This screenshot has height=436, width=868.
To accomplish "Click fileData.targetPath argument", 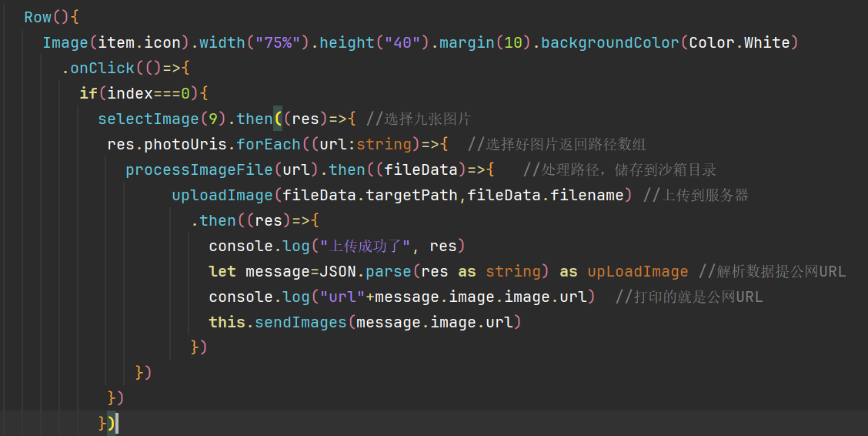I will [370, 196].
